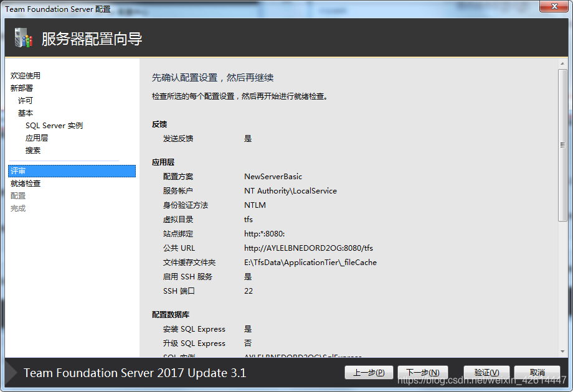
Task: Click the 安装 SQL Express label
Action: [x=194, y=329]
